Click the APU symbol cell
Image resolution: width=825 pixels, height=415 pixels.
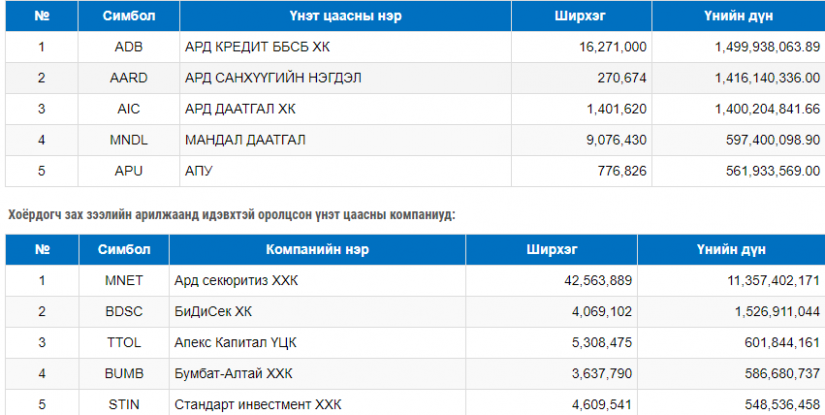coord(128,171)
